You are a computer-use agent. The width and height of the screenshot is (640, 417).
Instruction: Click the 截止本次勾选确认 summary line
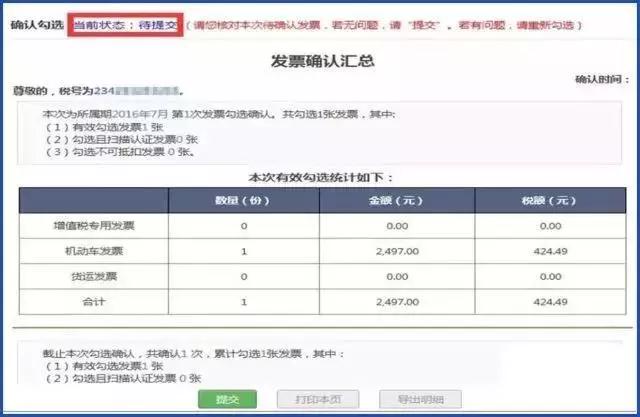click(x=193, y=353)
